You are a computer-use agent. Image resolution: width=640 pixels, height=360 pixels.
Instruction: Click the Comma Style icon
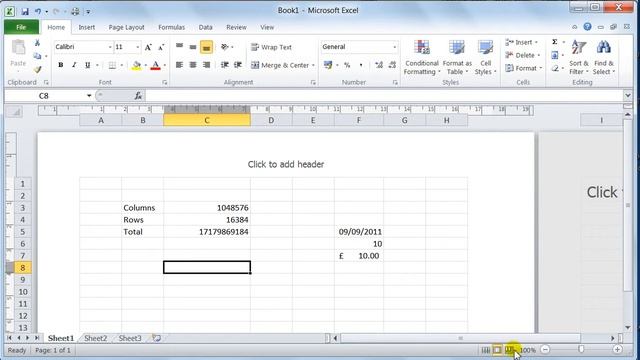[x=361, y=65]
